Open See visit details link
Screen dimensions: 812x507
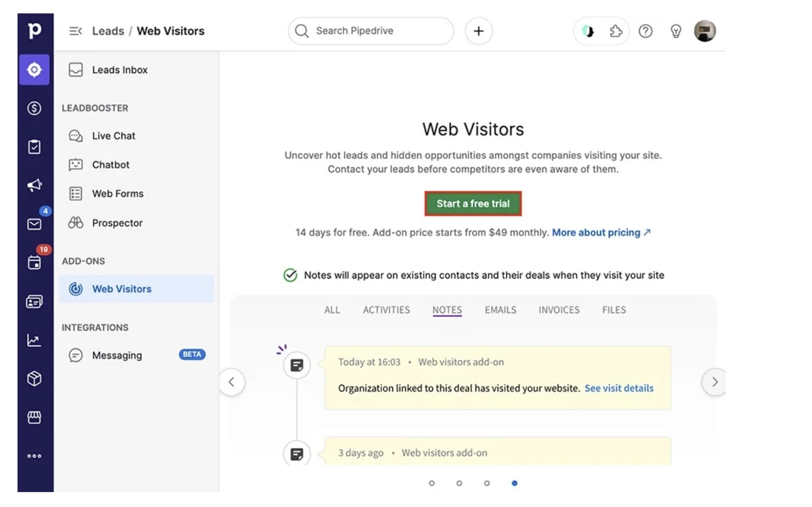(x=619, y=388)
